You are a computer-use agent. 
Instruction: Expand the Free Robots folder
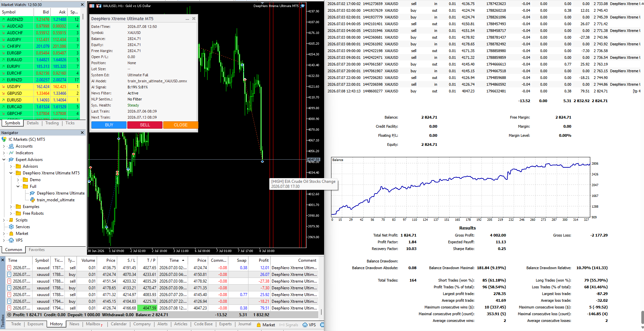(x=11, y=213)
